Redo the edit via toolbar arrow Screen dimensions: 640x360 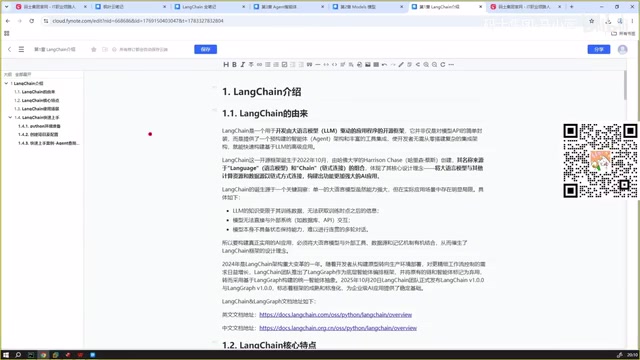coord(393,64)
